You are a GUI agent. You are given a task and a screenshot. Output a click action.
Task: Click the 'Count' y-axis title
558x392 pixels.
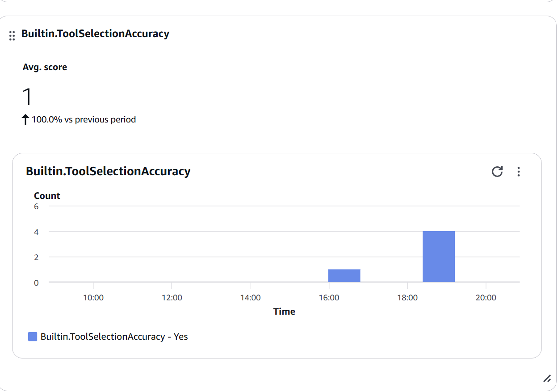(47, 196)
